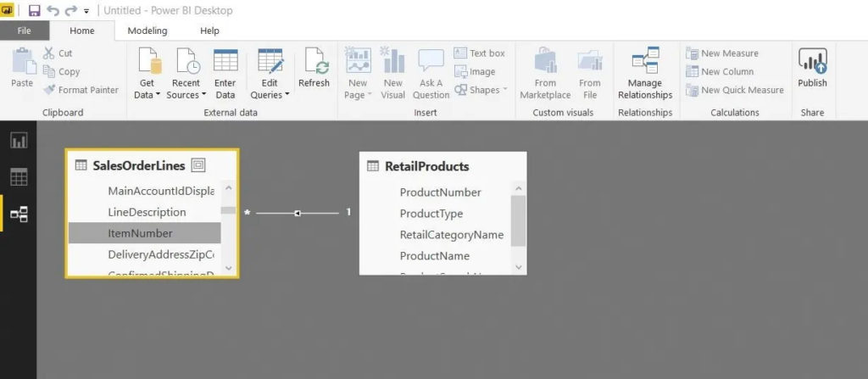Create a New Quick Measure
The width and height of the screenshot is (868, 379).
click(735, 90)
